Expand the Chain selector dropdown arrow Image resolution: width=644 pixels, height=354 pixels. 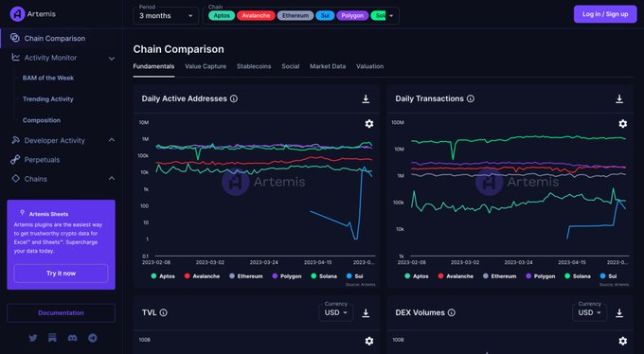click(x=391, y=16)
